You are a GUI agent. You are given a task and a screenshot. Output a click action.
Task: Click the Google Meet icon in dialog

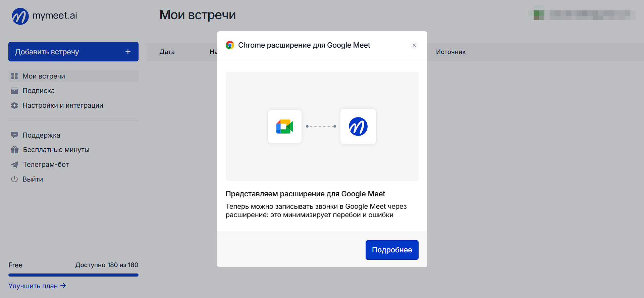pyautogui.click(x=285, y=127)
